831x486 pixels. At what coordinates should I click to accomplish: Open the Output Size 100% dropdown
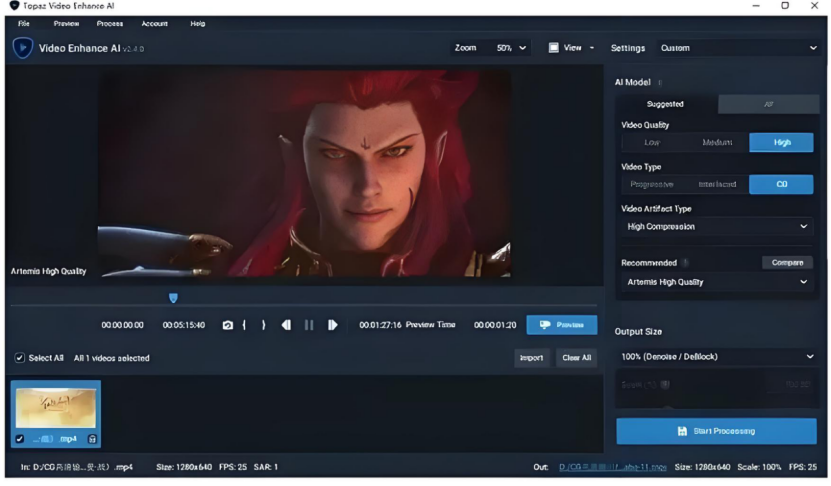(x=717, y=357)
